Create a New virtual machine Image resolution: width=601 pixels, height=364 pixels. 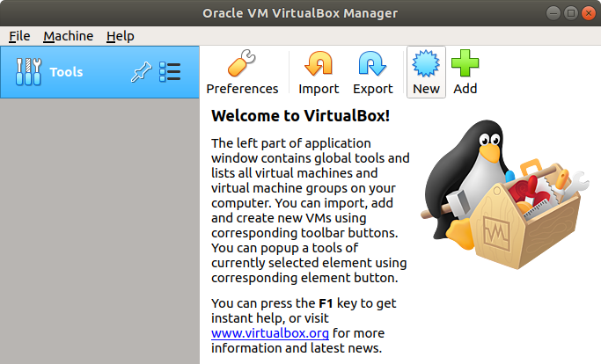[x=426, y=72]
